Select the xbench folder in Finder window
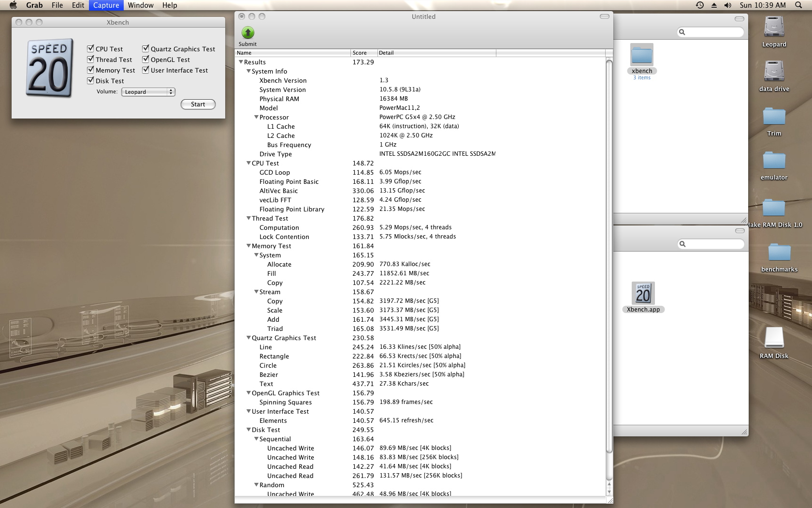The width and height of the screenshot is (812, 508). coord(642,56)
